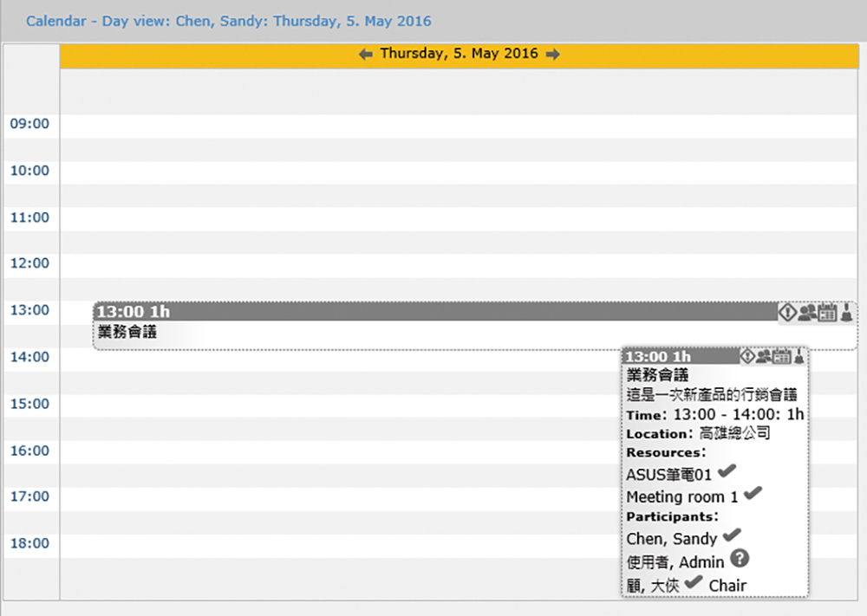Click checkmark beside ASUS筆電01 resource
Image resolution: width=867 pixels, height=616 pixels.
(x=727, y=471)
